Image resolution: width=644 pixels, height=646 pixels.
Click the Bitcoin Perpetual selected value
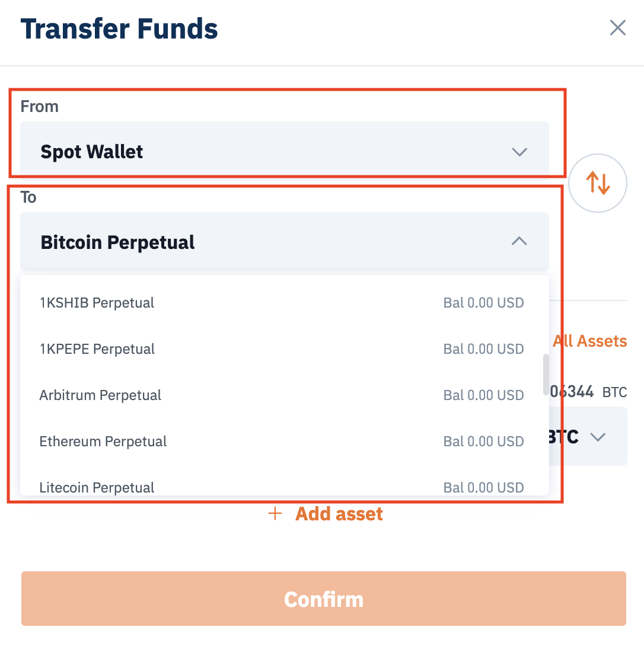point(117,242)
